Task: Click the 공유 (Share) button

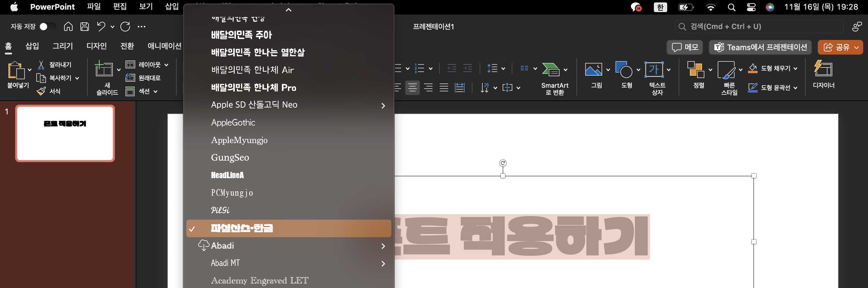Action: coord(837,47)
